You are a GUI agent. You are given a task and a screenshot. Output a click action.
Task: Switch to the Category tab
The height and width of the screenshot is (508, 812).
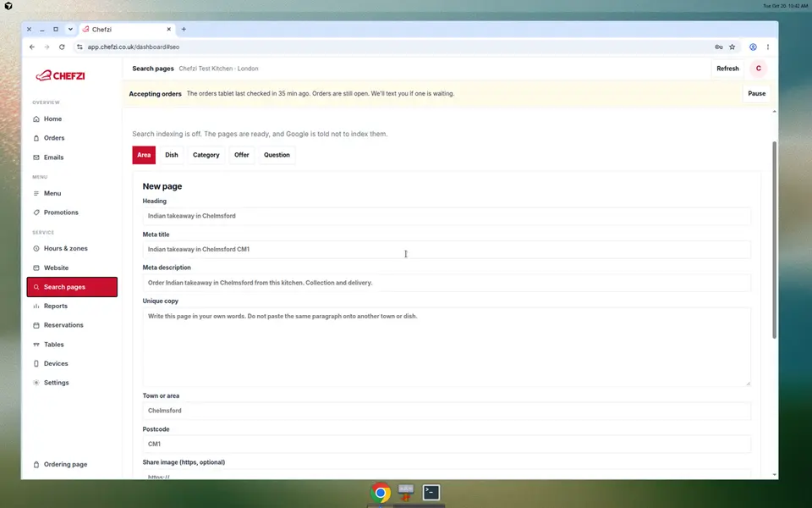206,155
